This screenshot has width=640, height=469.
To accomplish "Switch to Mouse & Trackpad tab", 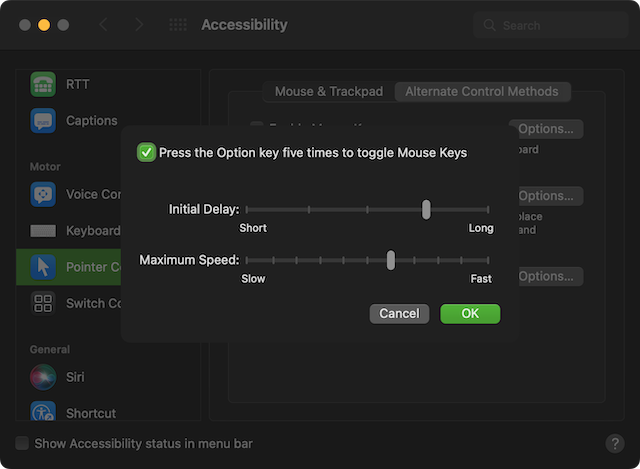I will point(329,92).
